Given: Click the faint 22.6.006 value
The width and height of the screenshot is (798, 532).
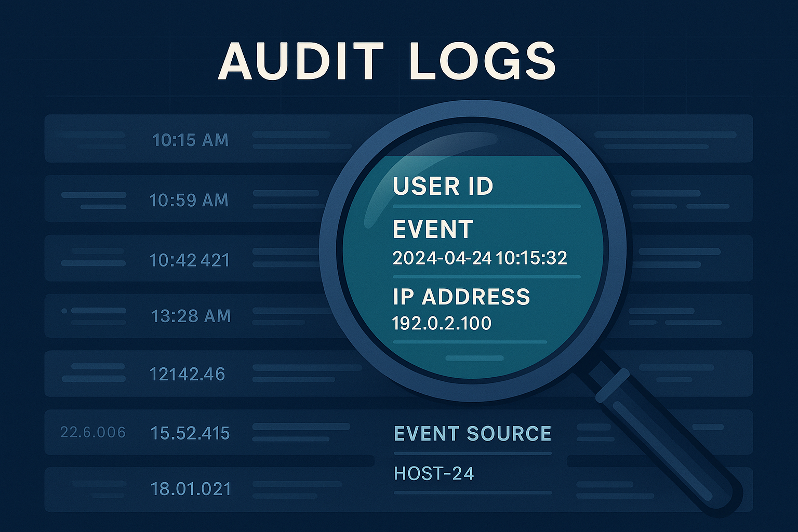Looking at the screenshot, I should click(93, 432).
